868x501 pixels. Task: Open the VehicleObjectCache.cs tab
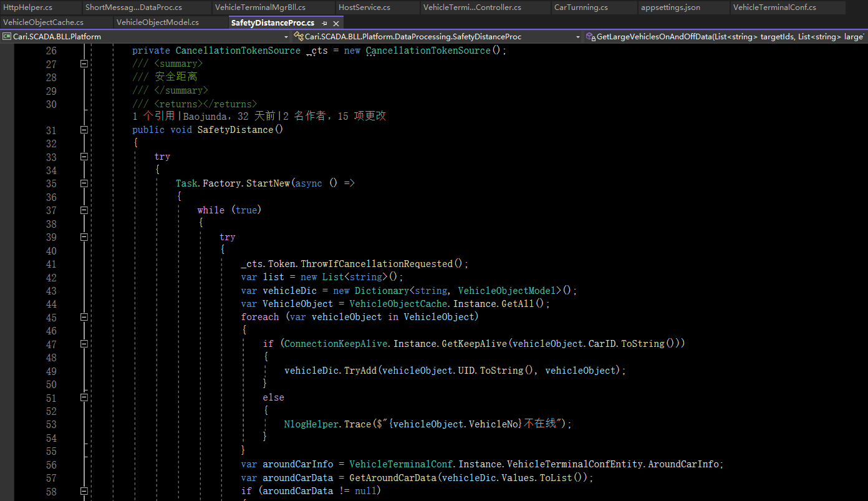tap(43, 22)
